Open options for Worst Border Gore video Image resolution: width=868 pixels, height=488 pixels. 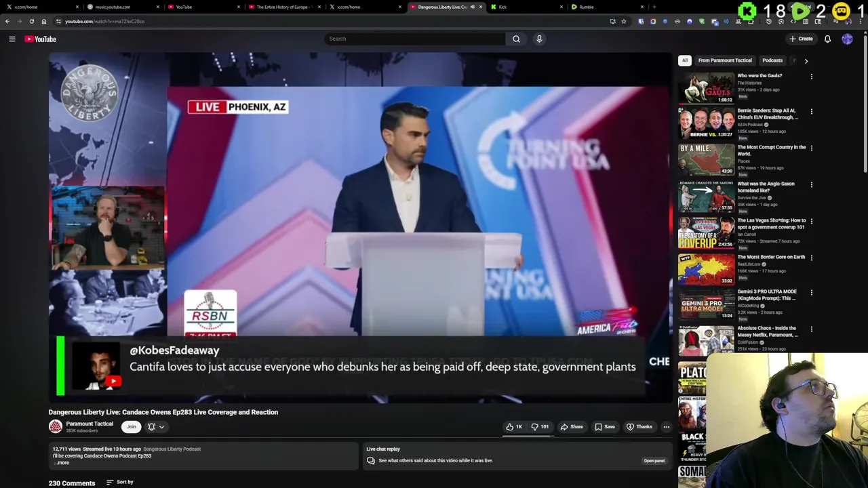point(811,258)
